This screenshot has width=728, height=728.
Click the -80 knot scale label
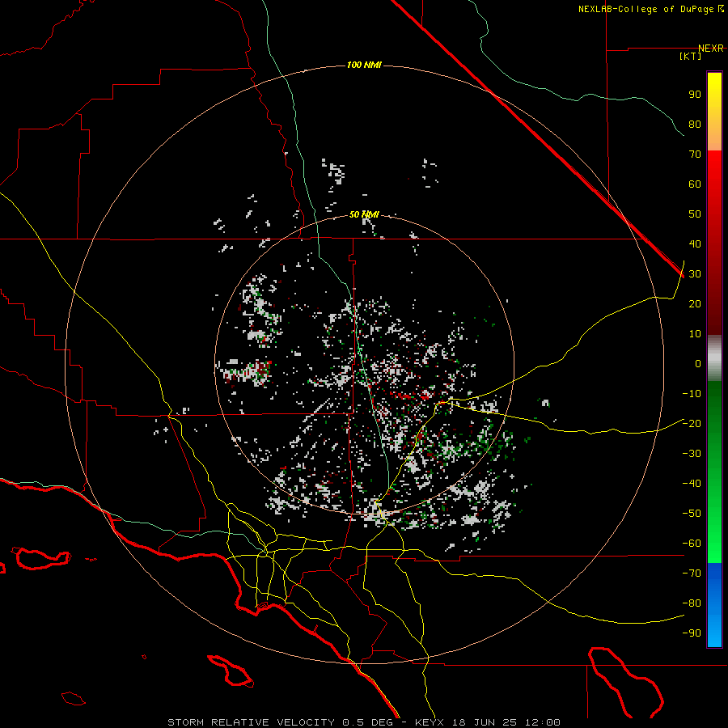692,603
